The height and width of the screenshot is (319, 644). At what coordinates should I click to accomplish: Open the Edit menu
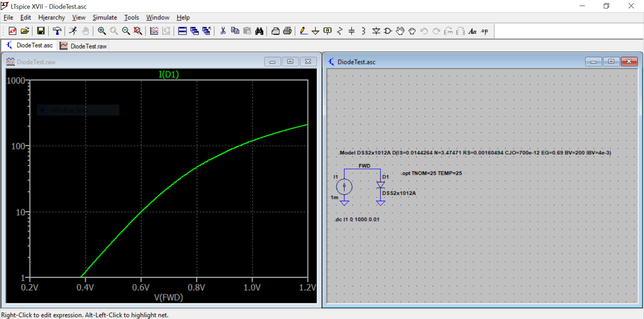(26, 17)
